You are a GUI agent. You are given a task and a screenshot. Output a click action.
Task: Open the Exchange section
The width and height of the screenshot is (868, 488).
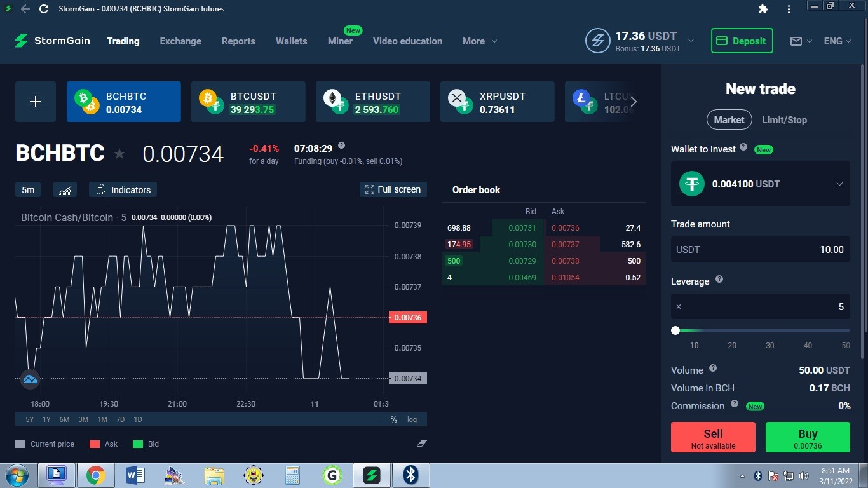pos(180,41)
